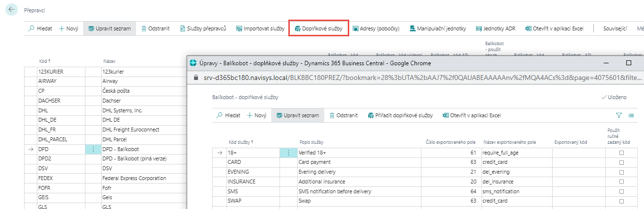Open row options menu for DPD carrier
644x209 pixels.
[93, 149]
